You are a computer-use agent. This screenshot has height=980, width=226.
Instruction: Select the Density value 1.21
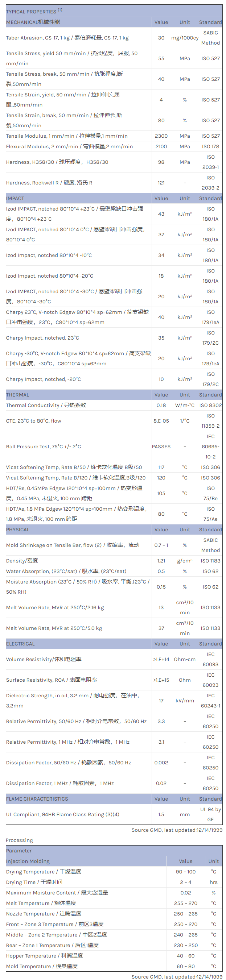(161, 561)
